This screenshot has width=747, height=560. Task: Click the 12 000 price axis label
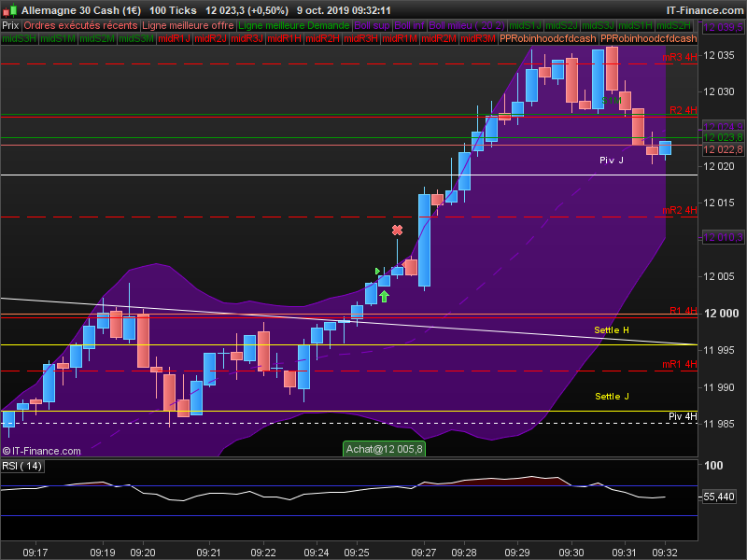coord(721,314)
